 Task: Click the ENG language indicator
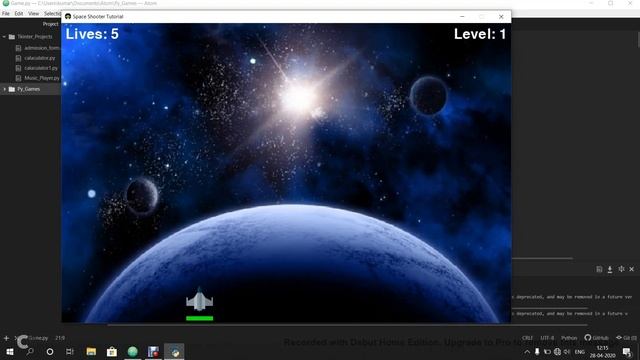[580, 352]
